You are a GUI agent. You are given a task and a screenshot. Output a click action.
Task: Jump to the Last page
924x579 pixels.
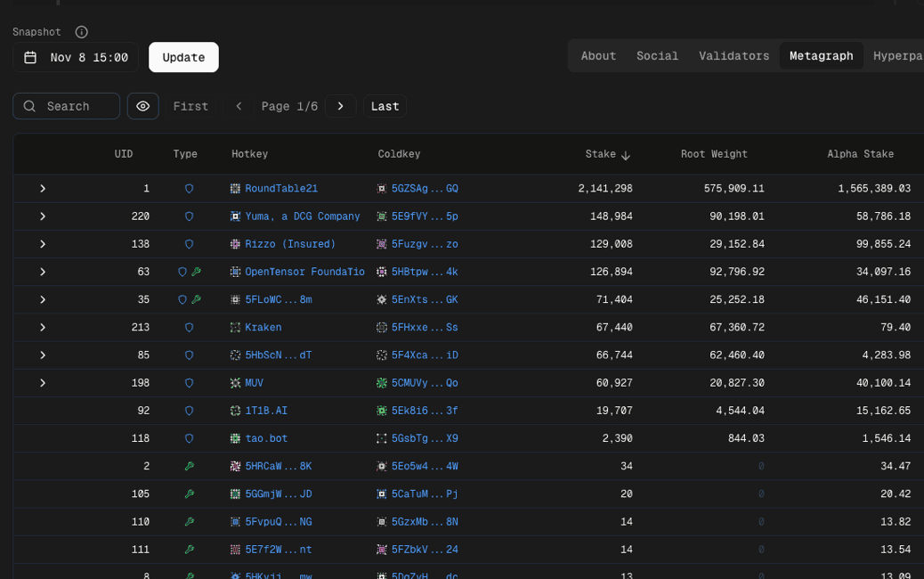[385, 106]
